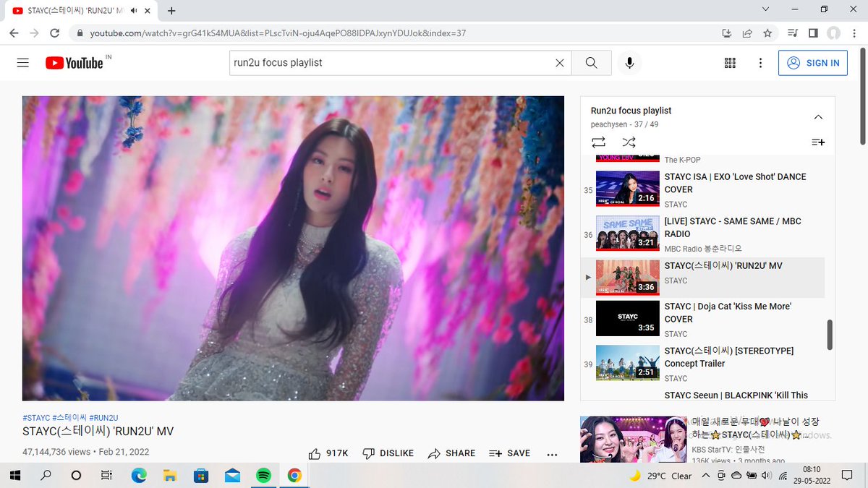Open the 3:35 STAYC black thumbnail
This screenshot has width=868, height=488.
coord(627,319)
